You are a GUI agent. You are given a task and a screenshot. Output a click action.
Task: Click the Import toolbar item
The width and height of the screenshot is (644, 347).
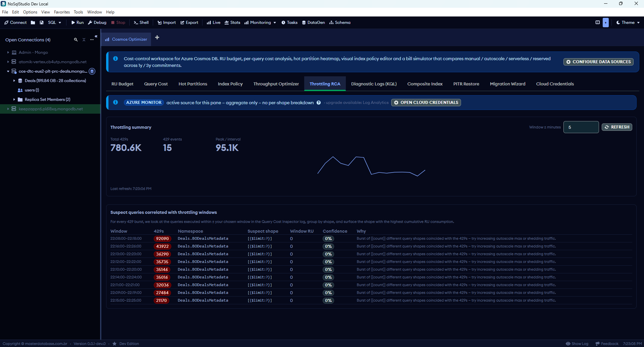(167, 23)
